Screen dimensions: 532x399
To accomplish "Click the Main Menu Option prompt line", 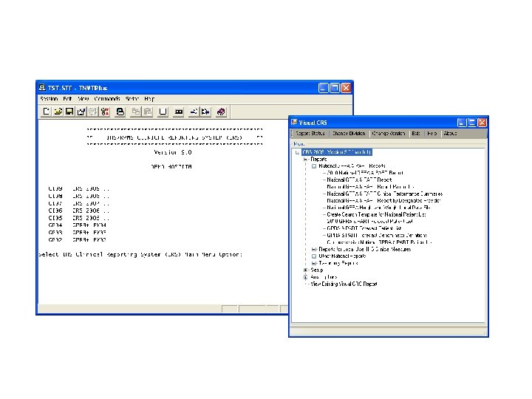I will coord(140,254).
